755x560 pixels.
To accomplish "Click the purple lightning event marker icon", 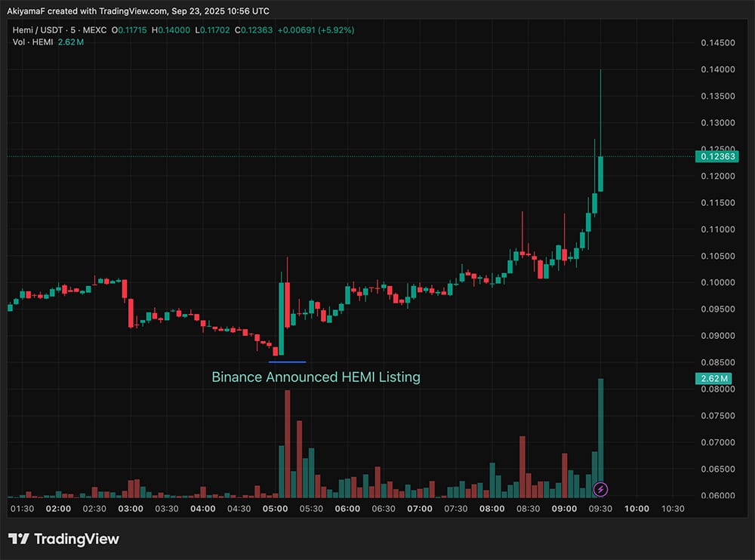I will click(x=600, y=490).
